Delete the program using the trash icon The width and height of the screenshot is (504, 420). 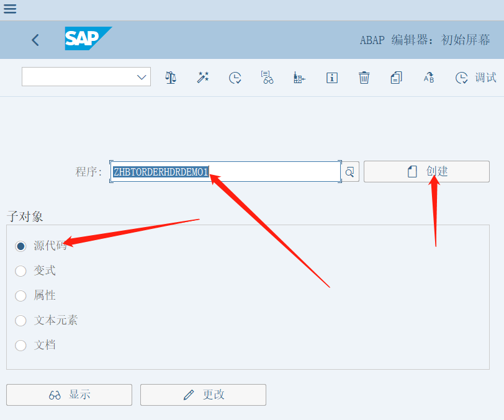pyautogui.click(x=364, y=78)
